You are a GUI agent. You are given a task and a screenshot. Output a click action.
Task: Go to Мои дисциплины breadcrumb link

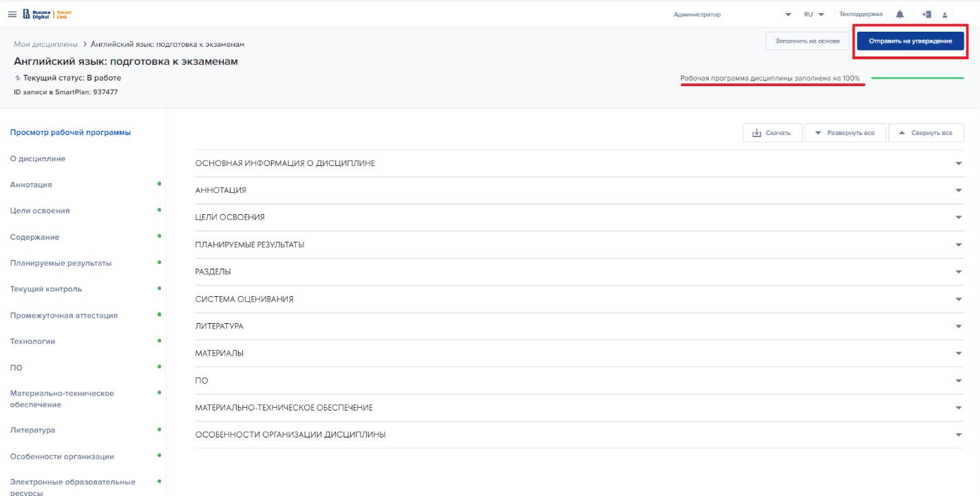45,44
